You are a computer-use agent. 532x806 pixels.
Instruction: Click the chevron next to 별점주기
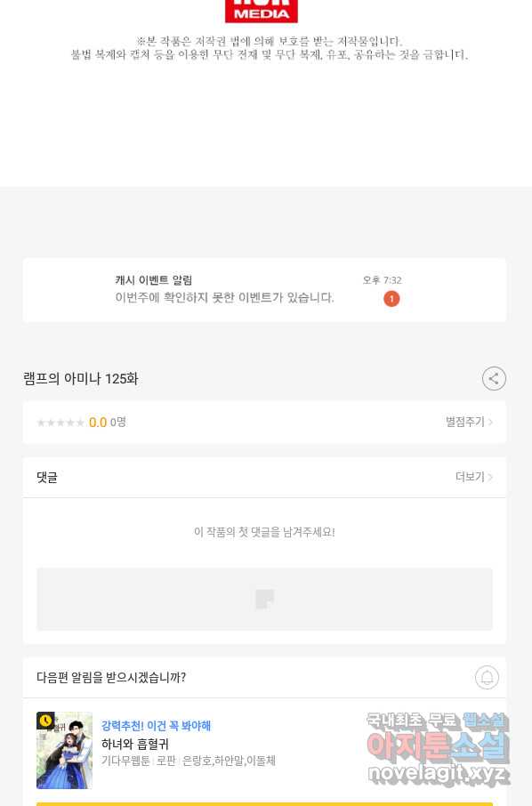[x=490, y=422]
